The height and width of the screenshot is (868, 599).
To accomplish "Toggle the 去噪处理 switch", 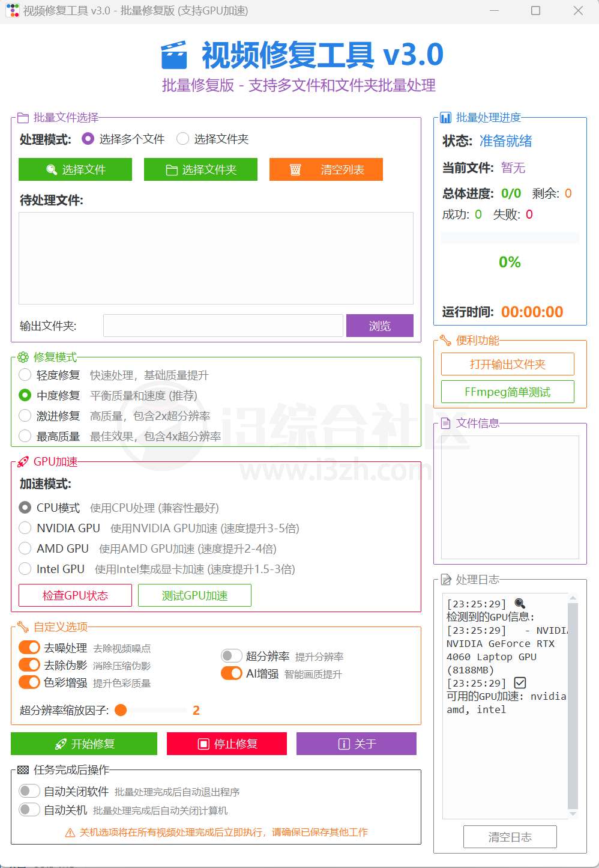I will click(29, 648).
